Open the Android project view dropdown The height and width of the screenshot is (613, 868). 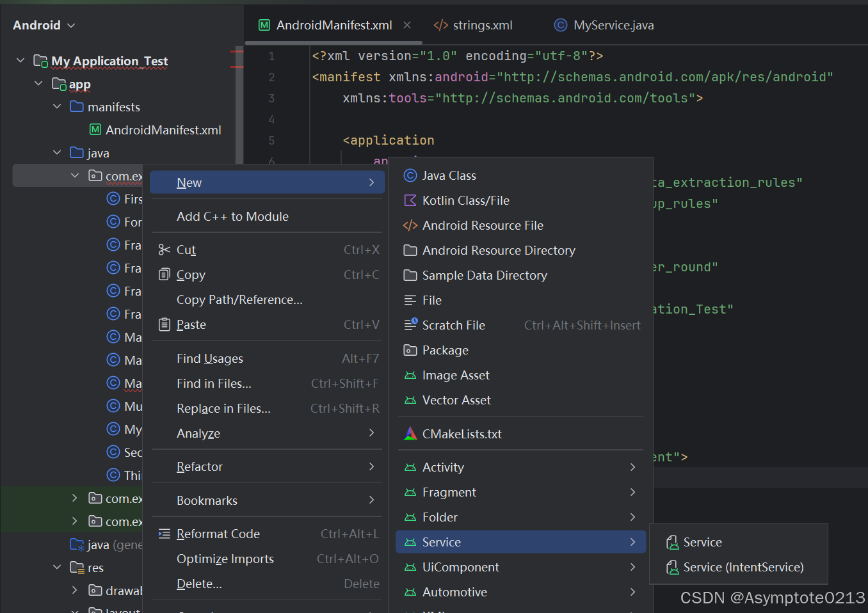pos(44,25)
